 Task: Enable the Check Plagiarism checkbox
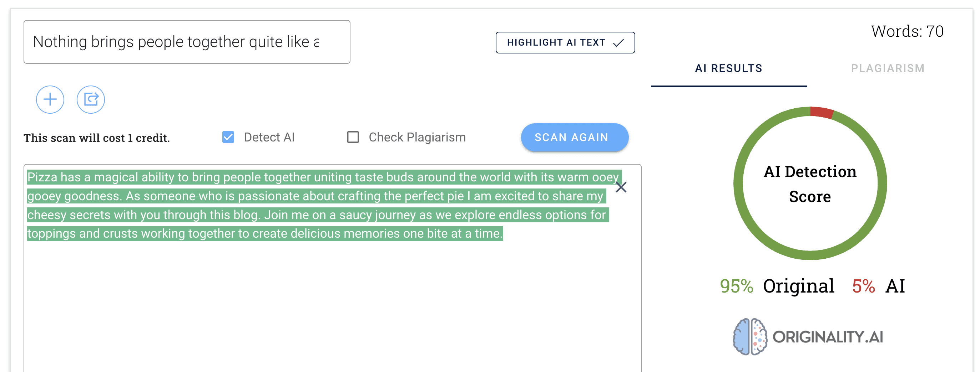click(353, 137)
